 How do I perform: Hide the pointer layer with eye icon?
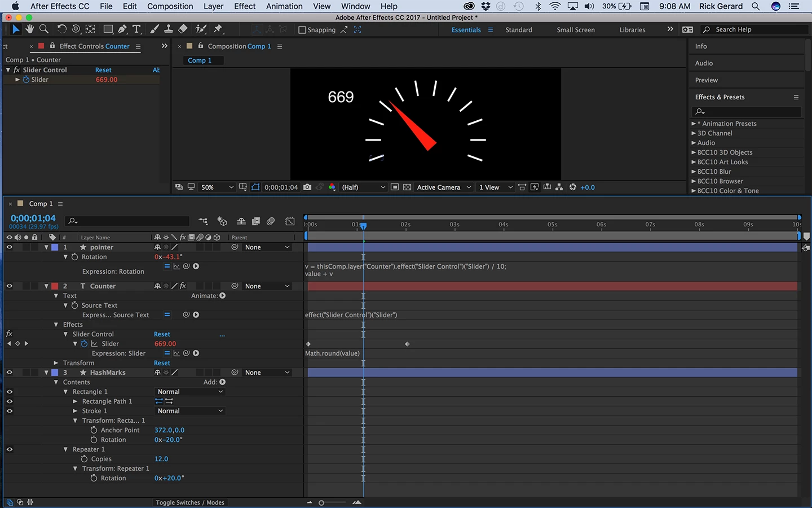[9, 247]
